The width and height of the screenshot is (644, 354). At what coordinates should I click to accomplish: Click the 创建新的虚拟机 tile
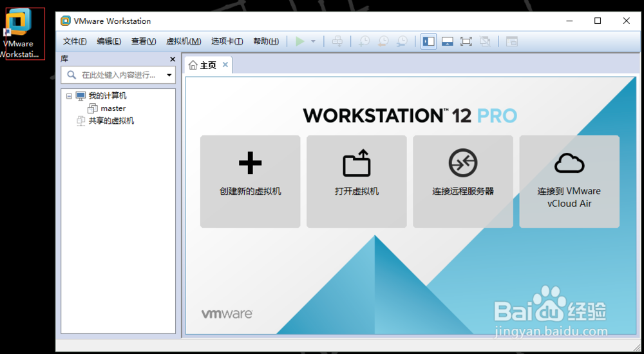(250, 182)
